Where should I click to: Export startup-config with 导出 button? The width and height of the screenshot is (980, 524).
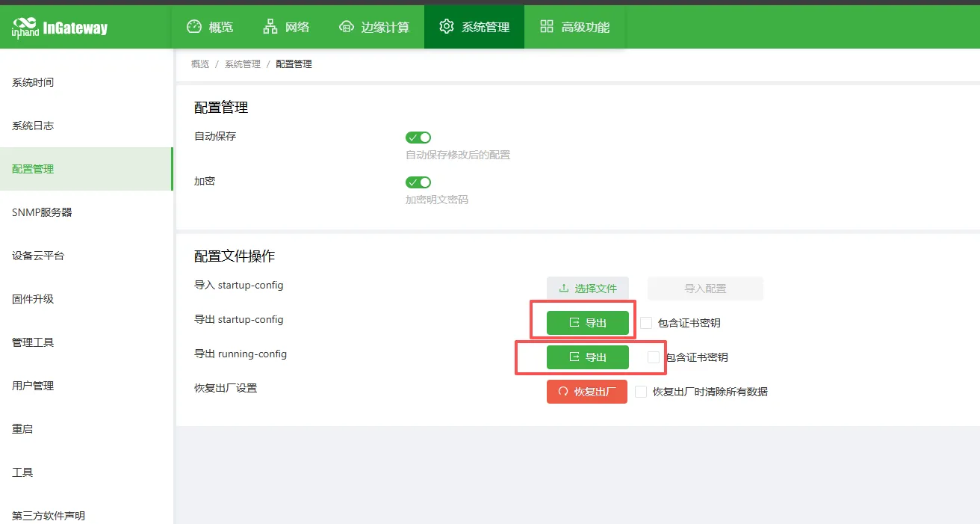coord(588,323)
